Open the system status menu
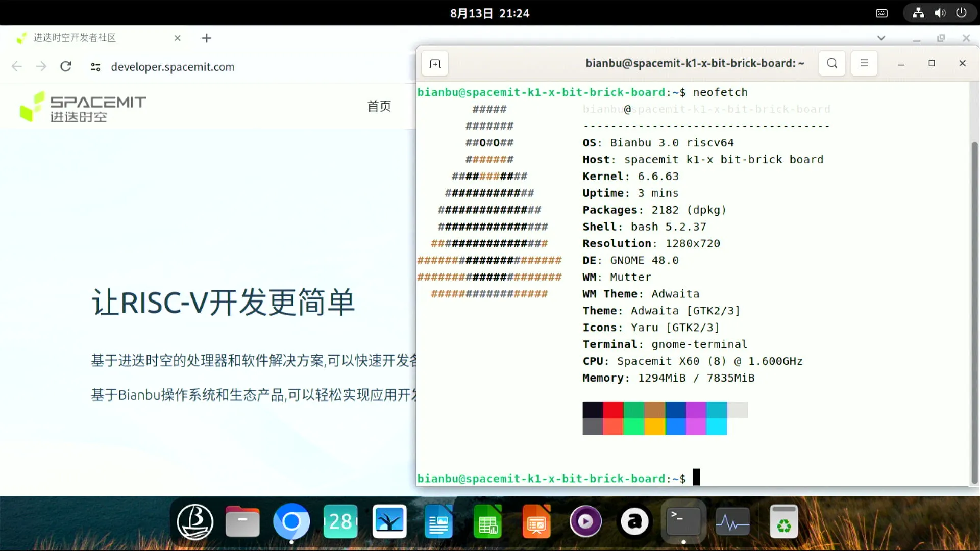Image resolution: width=980 pixels, height=551 pixels. [940, 13]
